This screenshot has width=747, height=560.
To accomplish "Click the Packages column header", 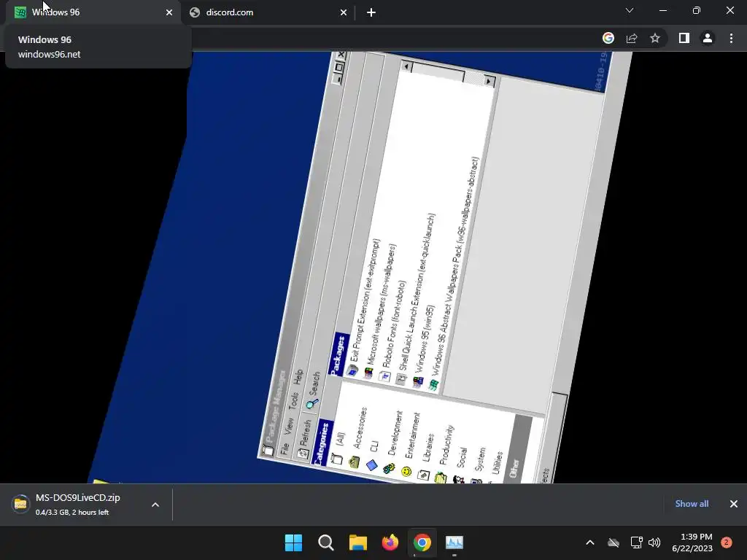I will click(338, 354).
